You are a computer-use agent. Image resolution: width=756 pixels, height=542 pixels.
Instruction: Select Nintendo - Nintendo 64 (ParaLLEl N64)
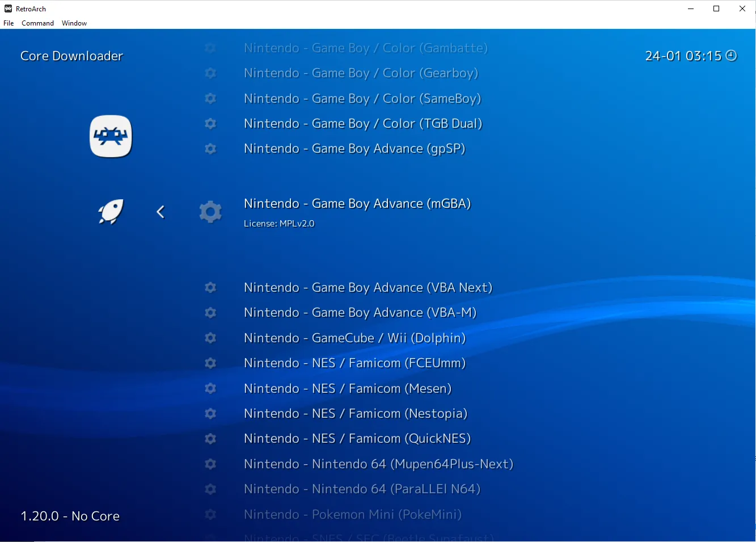pos(362,489)
